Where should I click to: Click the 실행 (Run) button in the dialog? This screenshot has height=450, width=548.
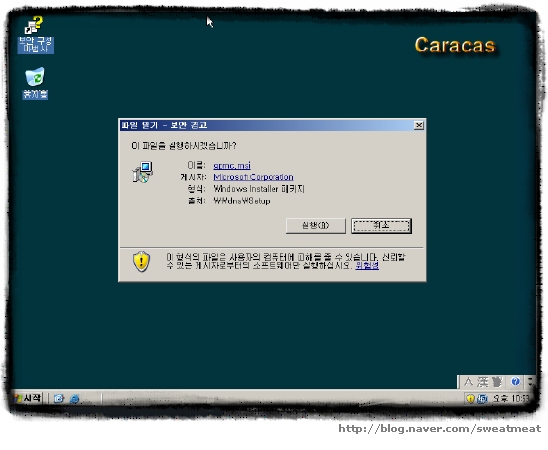(315, 226)
